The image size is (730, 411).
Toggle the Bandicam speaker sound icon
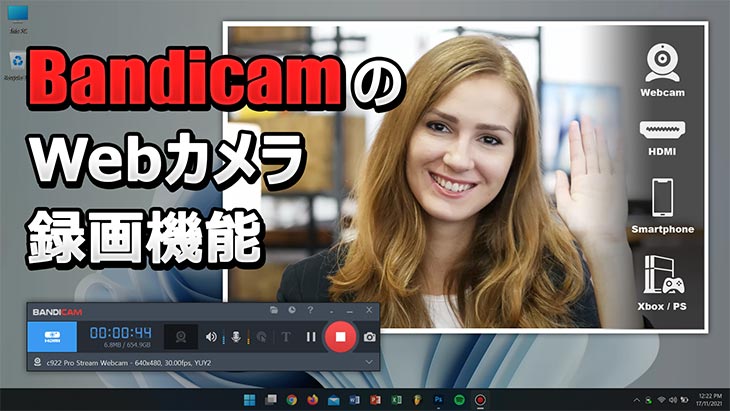tap(211, 337)
